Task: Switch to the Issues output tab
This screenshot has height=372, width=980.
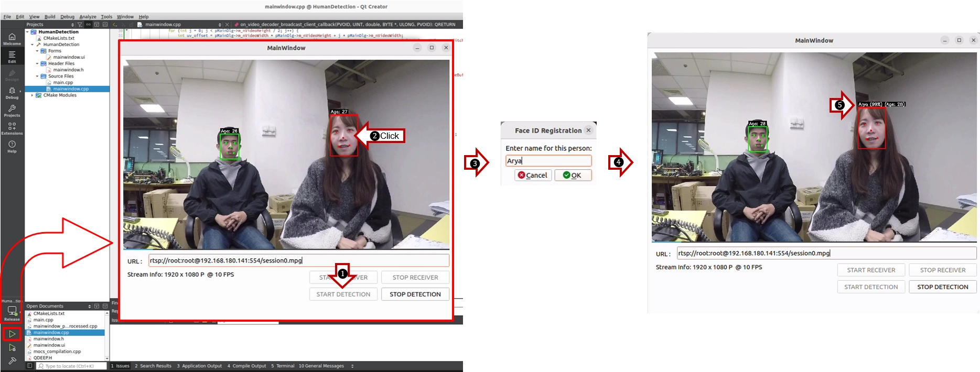Action: tap(120, 366)
